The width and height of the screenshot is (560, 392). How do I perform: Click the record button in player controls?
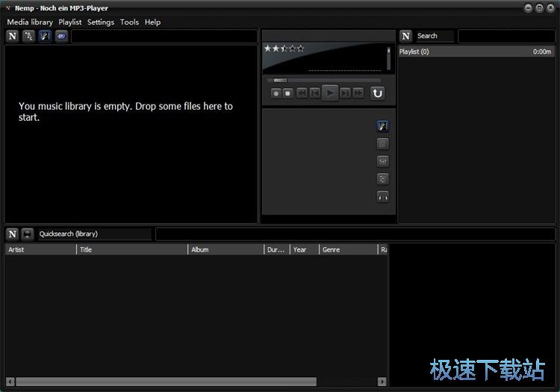click(x=276, y=93)
